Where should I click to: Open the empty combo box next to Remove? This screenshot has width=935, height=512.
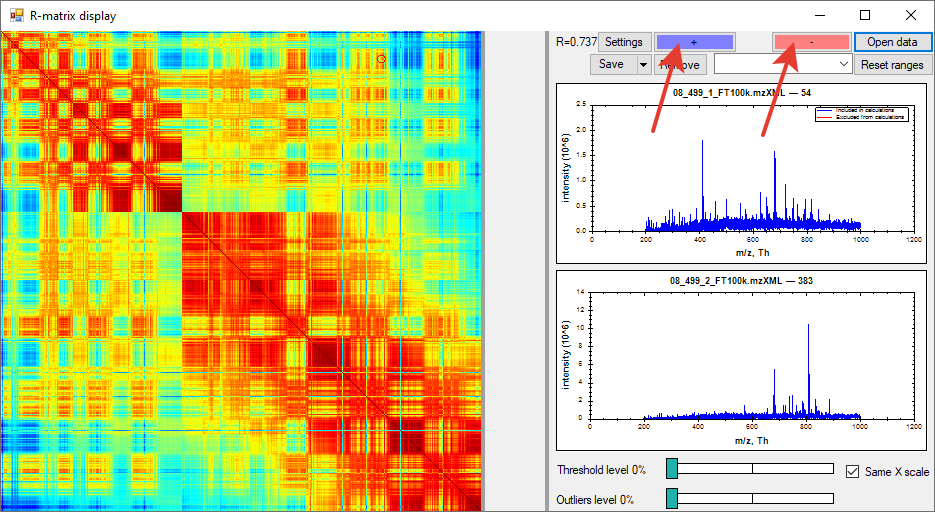(x=783, y=64)
